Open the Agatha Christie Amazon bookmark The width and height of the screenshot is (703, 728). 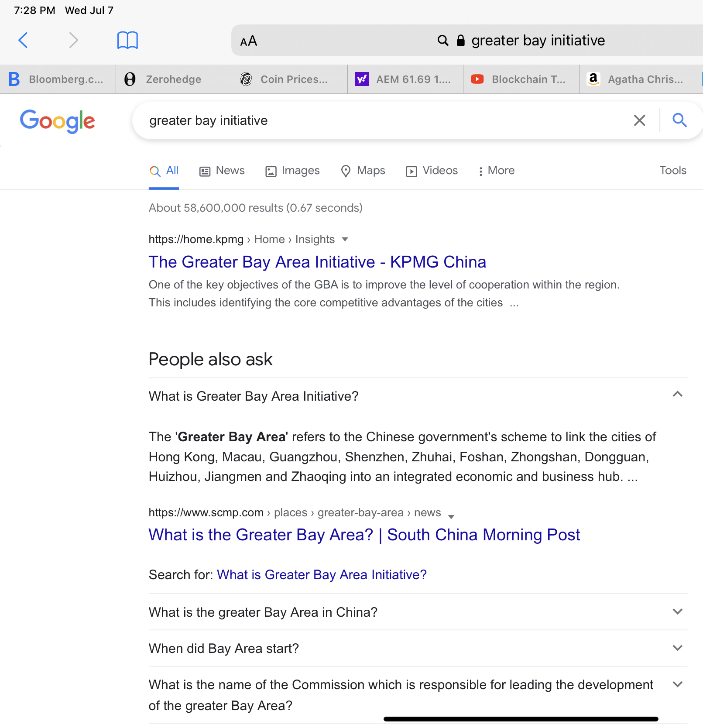click(x=637, y=79)
